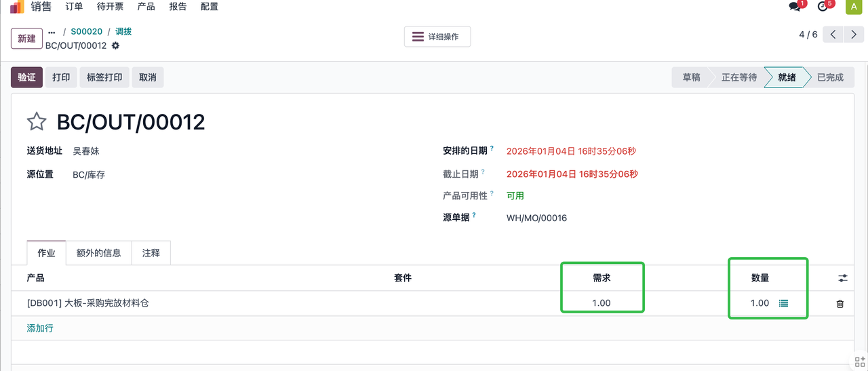
Task: Switch to the 额外的信息 tab
Action: (x=99, y=253)
